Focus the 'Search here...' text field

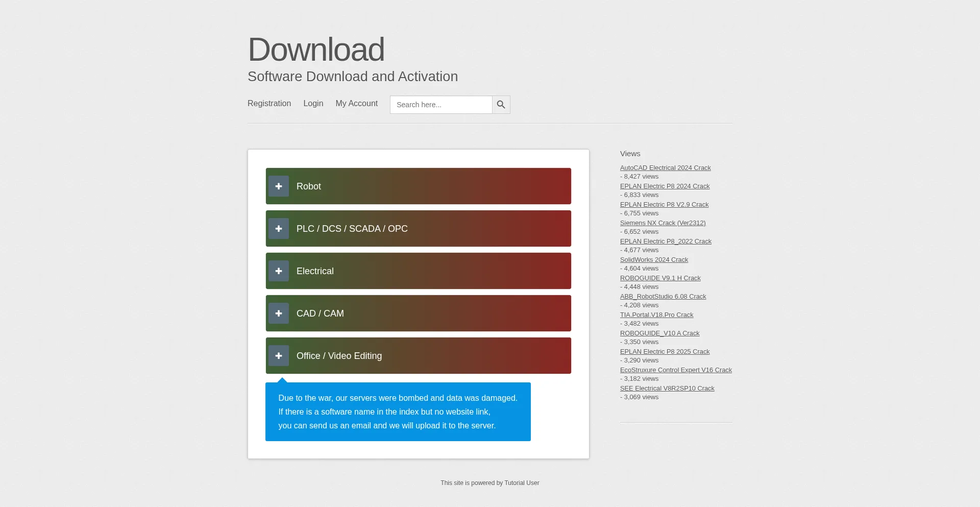click(441, 105)
